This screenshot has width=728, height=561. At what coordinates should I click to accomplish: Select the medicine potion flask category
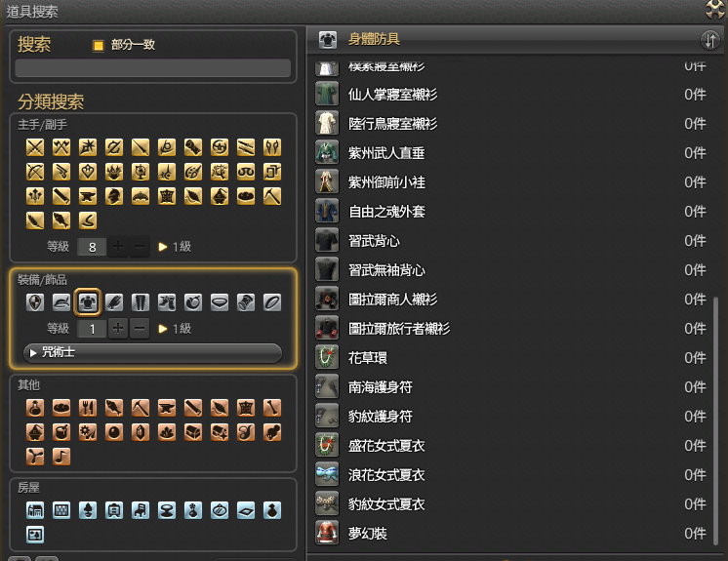[x=35, y=408]
